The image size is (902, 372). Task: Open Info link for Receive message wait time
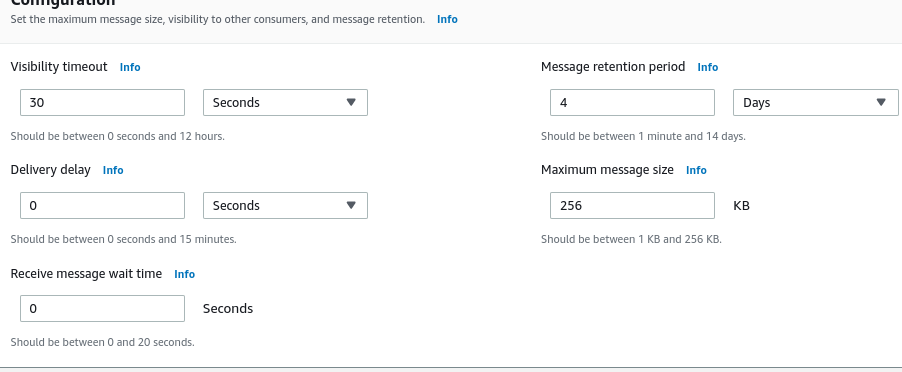[185, 274]
